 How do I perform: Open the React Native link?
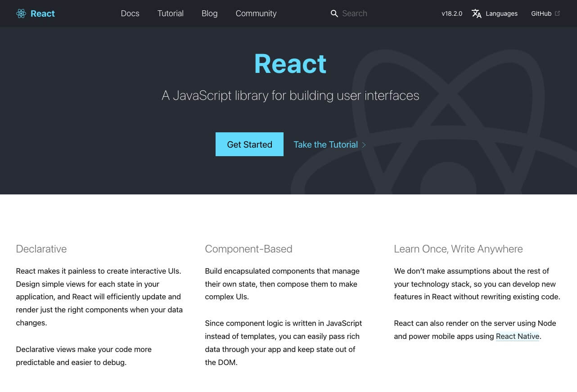518,336
